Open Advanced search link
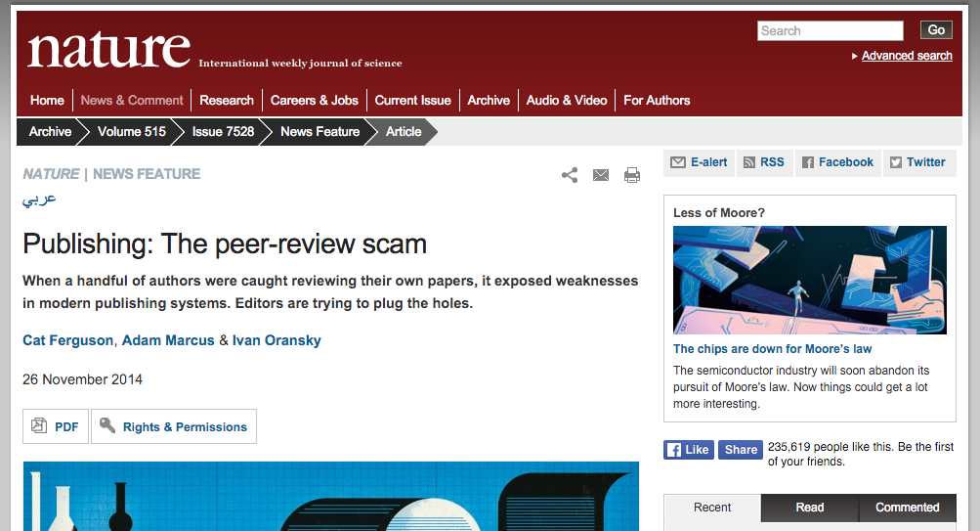Viewport: 980px width, 531px height. point(907,56)
